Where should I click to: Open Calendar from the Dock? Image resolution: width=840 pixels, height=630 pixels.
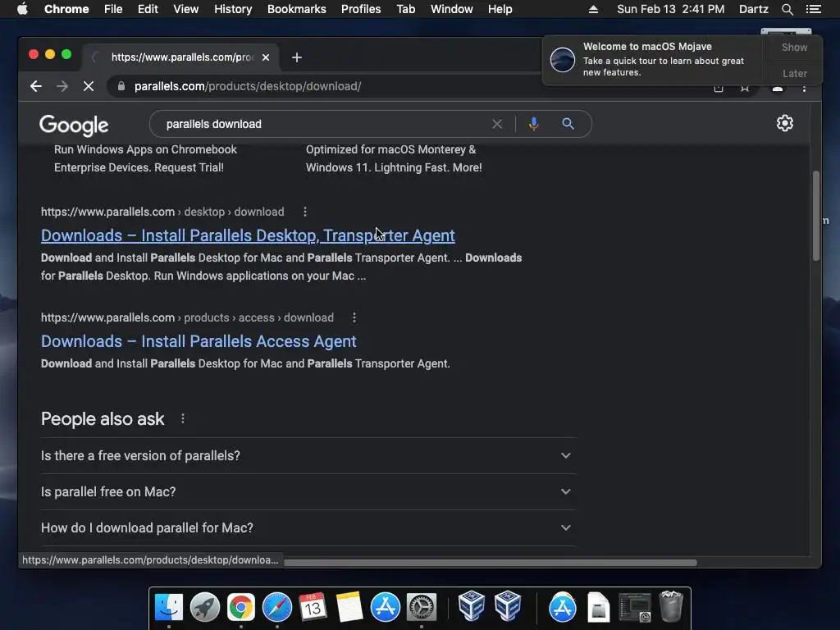click(313, 608)
